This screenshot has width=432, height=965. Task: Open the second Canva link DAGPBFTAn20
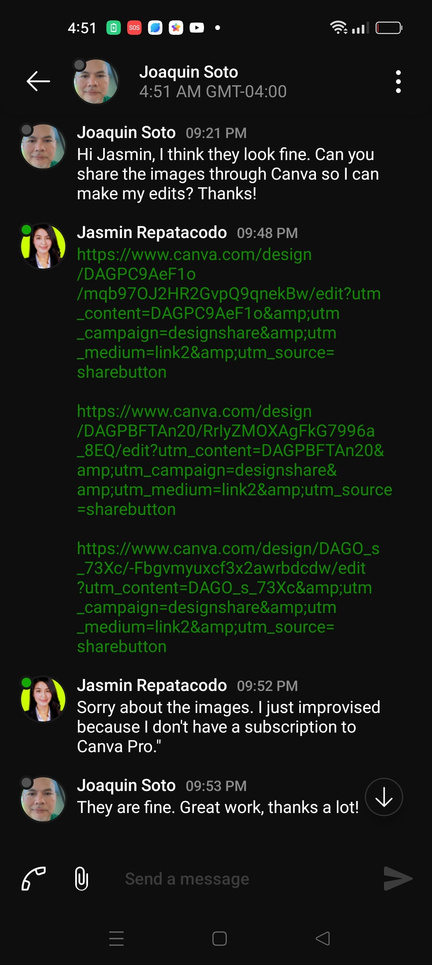234,460
